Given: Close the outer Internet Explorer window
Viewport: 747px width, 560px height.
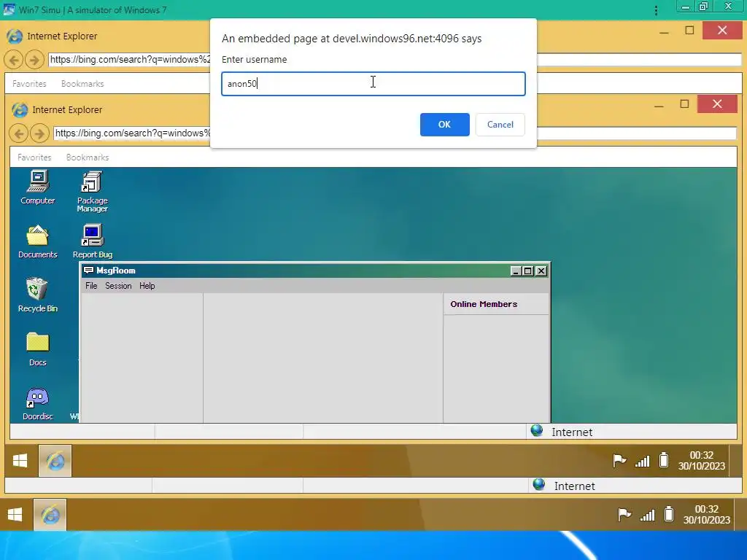Looking at the screenshot, I should point(722,31).
